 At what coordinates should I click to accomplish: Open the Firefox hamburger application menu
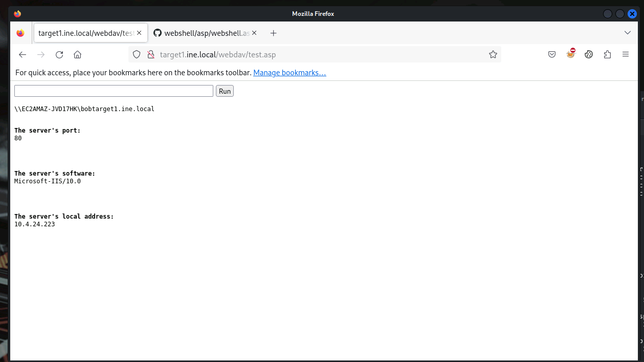coord(626,55)
